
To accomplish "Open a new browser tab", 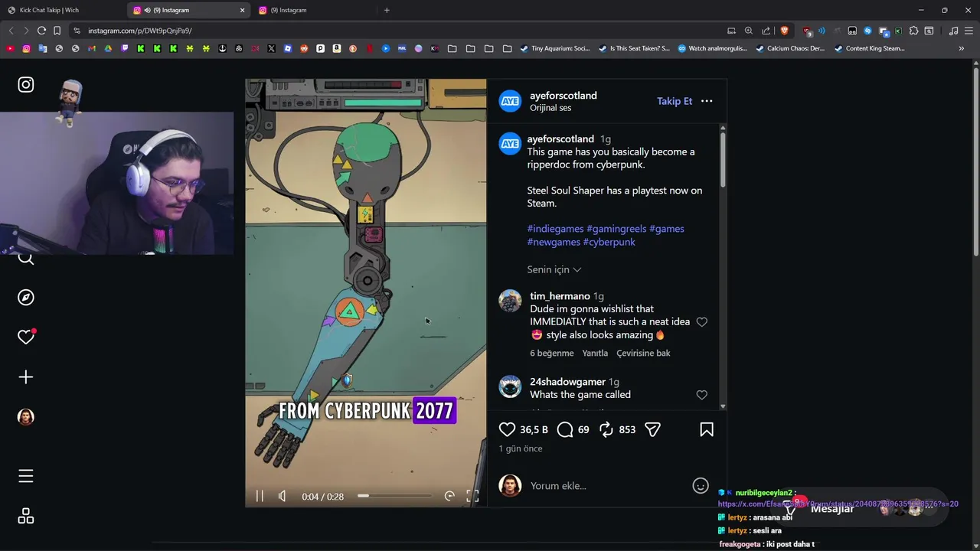I will (387, 10).
